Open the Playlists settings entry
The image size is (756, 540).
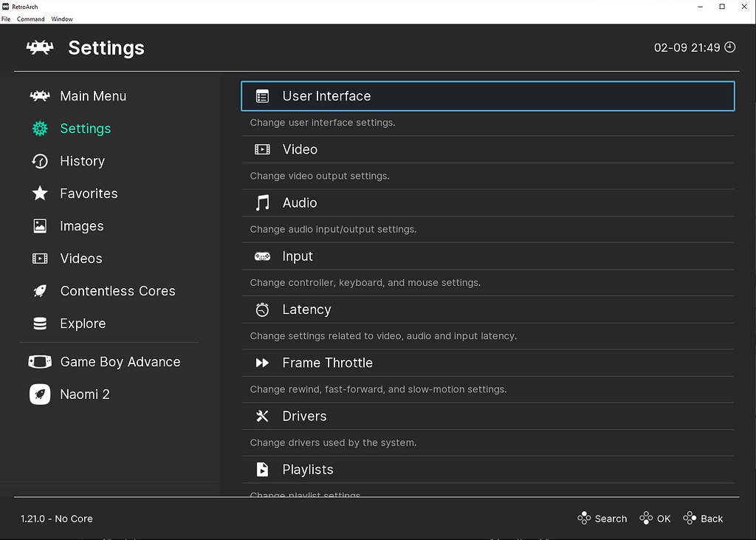click(488, 470)
